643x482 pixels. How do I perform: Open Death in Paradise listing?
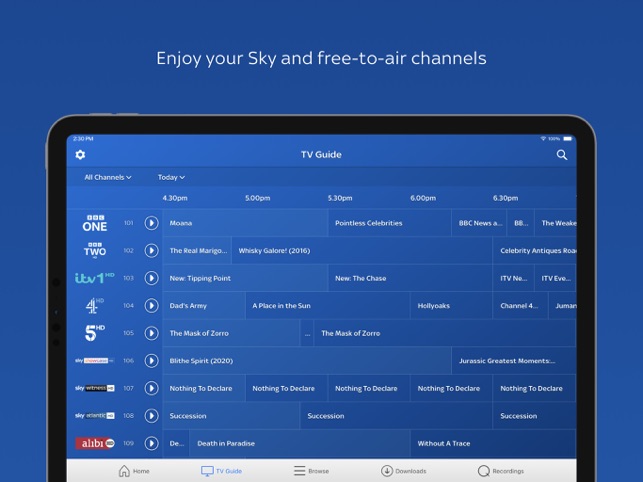point(300,443)
